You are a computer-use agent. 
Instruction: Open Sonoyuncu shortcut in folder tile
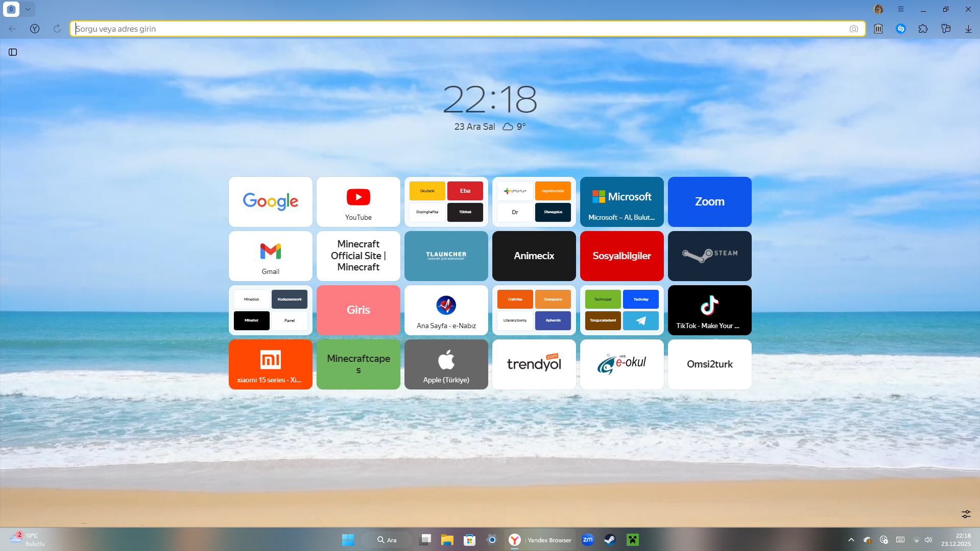553,300
